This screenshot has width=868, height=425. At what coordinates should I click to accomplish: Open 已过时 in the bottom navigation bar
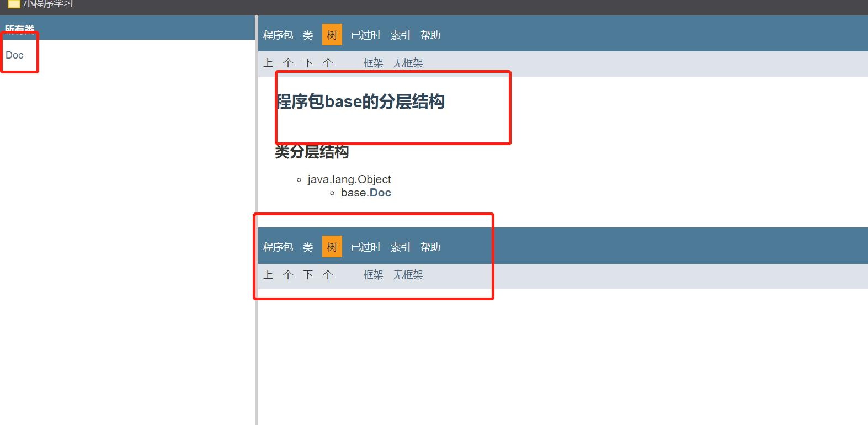[366, 247]
